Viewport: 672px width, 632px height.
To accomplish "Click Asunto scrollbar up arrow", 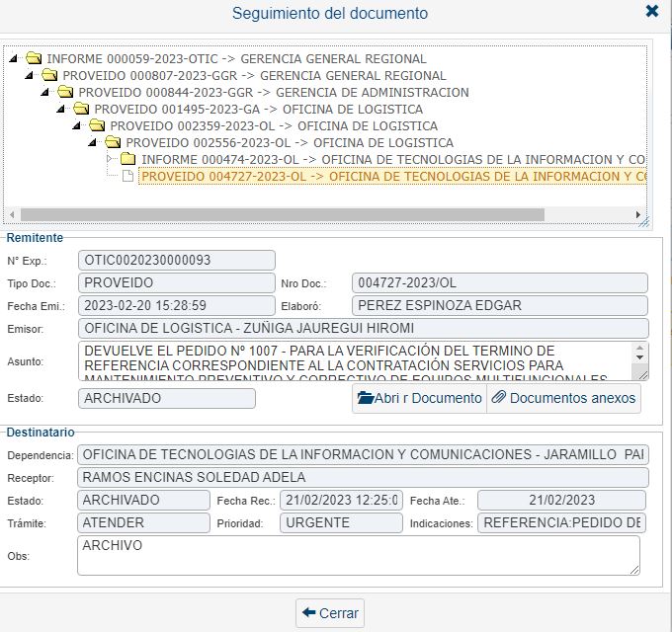I will tap(639, 348).
